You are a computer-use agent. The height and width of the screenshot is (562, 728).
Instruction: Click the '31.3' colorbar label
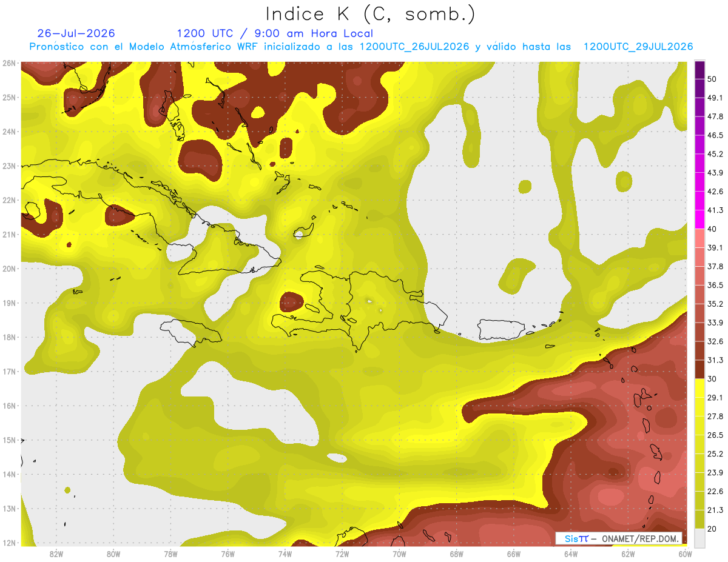coord(715,360)
